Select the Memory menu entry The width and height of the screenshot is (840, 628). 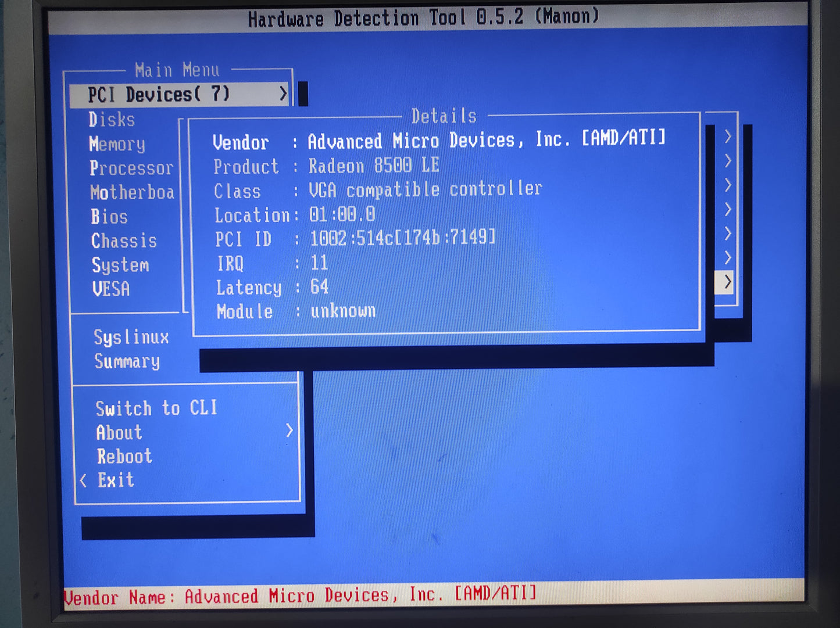pyautogui.click(x=117, y=144)
